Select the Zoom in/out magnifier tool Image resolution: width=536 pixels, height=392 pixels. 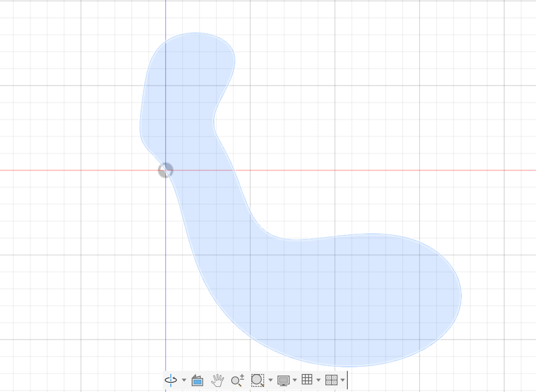click(237, 380)
